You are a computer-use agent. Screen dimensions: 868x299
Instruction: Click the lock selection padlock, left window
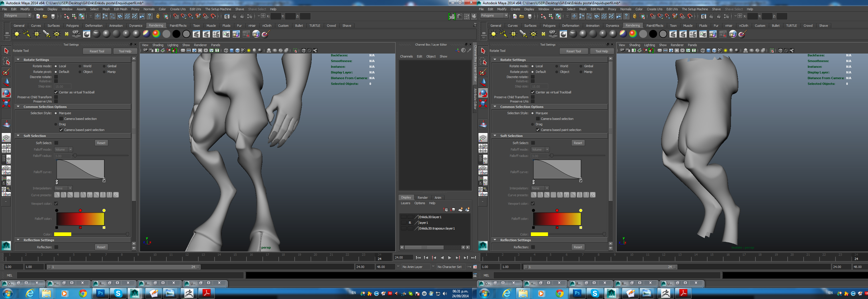[158, 16]
